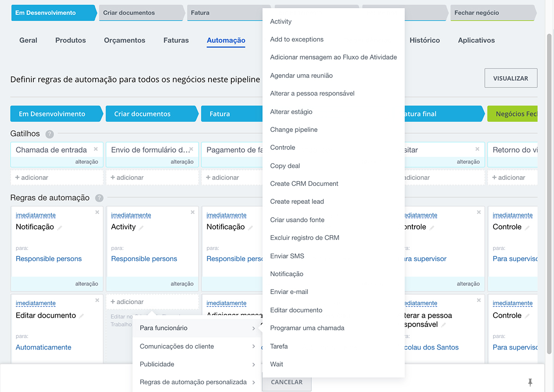Remove the Chamada de entrada trigger
The width and height of the screenshot is (554, 392).
coord(96,149)
